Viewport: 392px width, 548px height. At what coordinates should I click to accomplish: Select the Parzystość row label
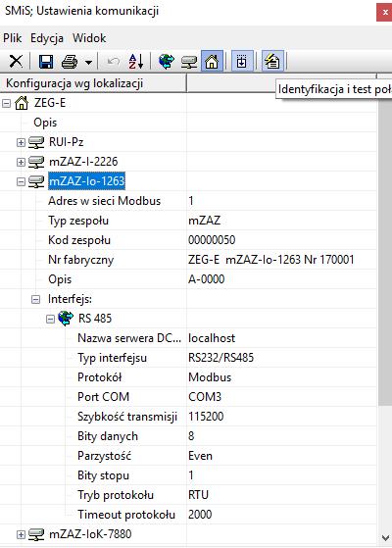(x=104, y=456)
